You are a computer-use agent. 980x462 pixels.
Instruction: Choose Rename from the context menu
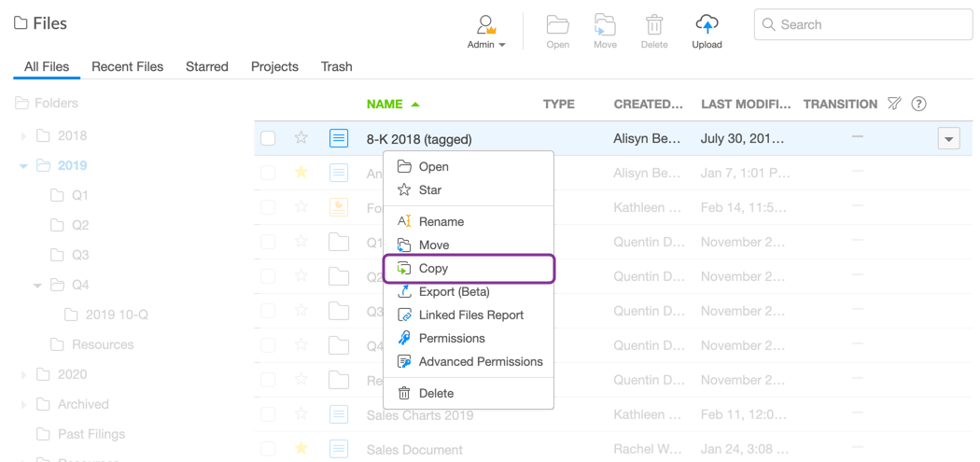[x=469, y=222]
